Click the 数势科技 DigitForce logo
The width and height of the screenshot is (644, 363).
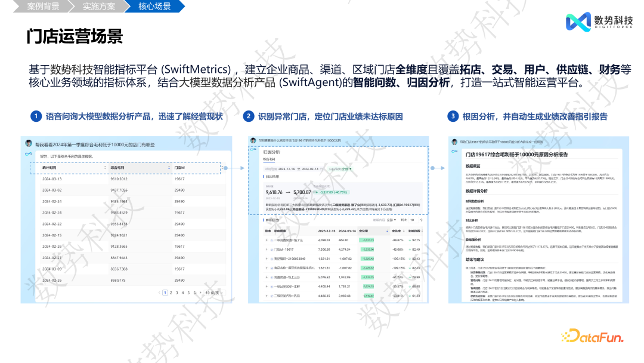[598, 22]
